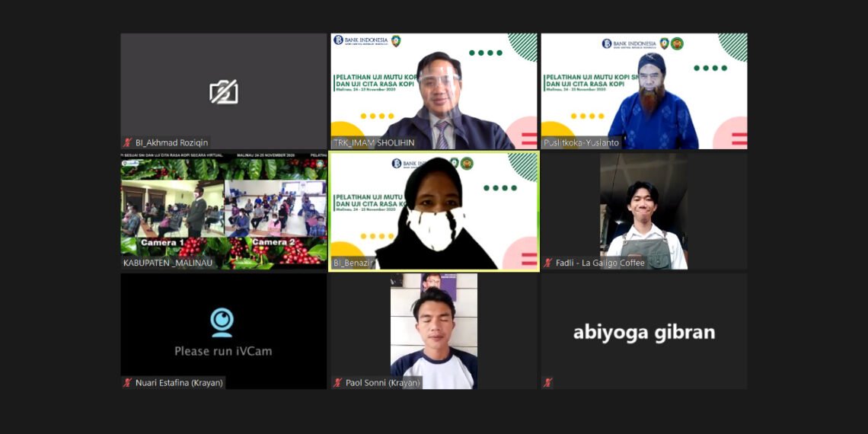This screenshot has width=868, height=434.
Task: Click the Bank Indonesia logo in Yusianto's background
Action: (x=629, y=43)
